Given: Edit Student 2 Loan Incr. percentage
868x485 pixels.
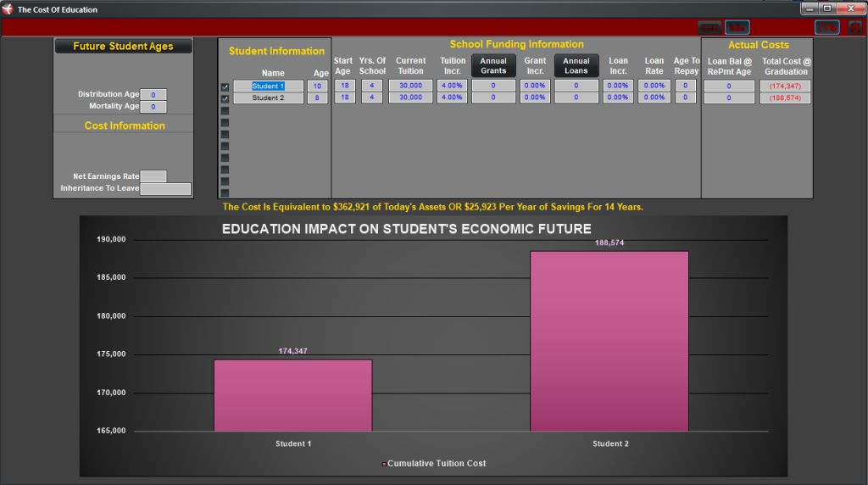Looking at the screenshot, I should (x=618, y=98).
